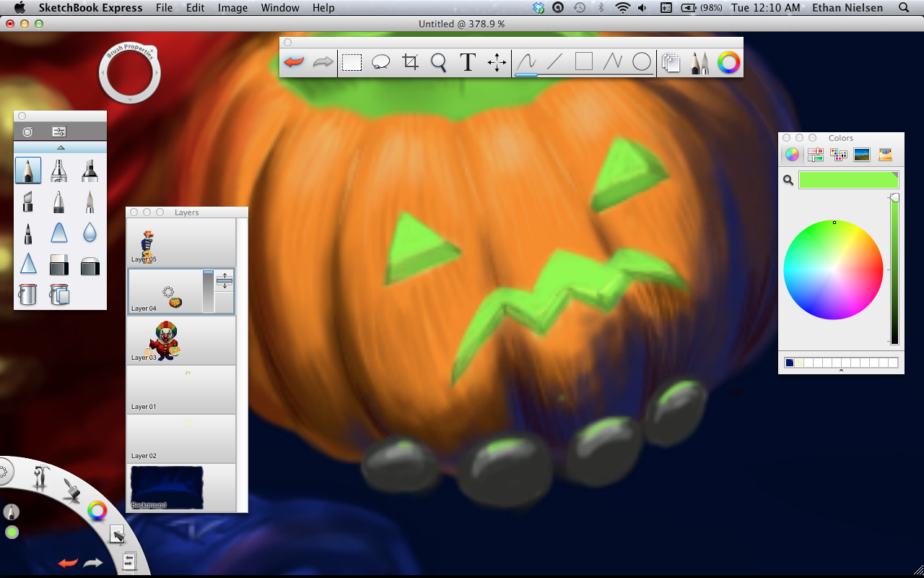Select the water drop Blur brush
Screen dimensions: 924x578
point(90,233)
